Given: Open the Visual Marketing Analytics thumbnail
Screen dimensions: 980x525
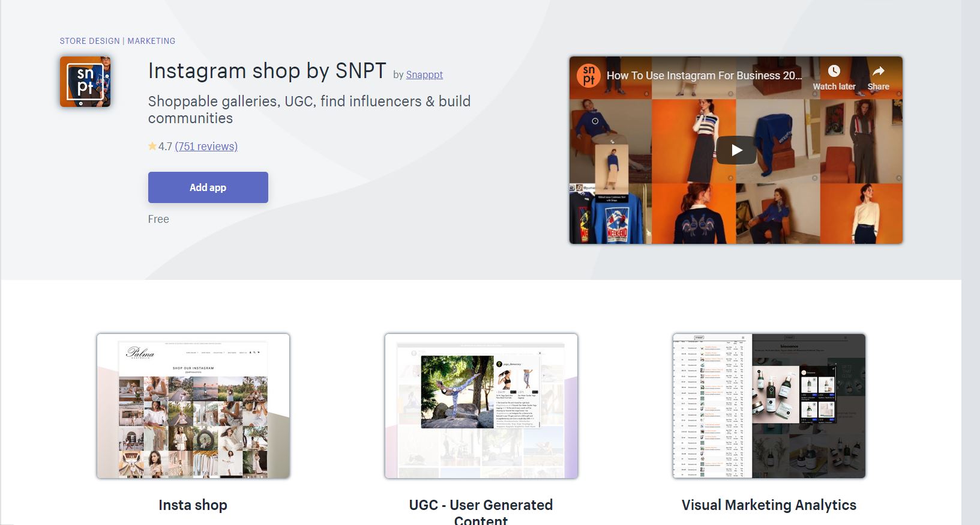Looking at the screenshot, I should 769,406.
